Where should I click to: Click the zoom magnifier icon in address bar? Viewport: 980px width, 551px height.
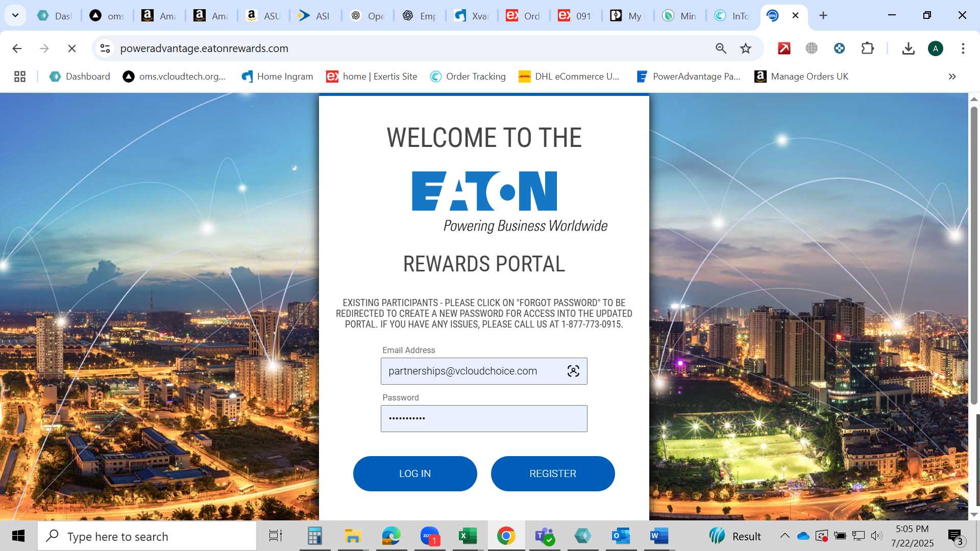(721, 48)
